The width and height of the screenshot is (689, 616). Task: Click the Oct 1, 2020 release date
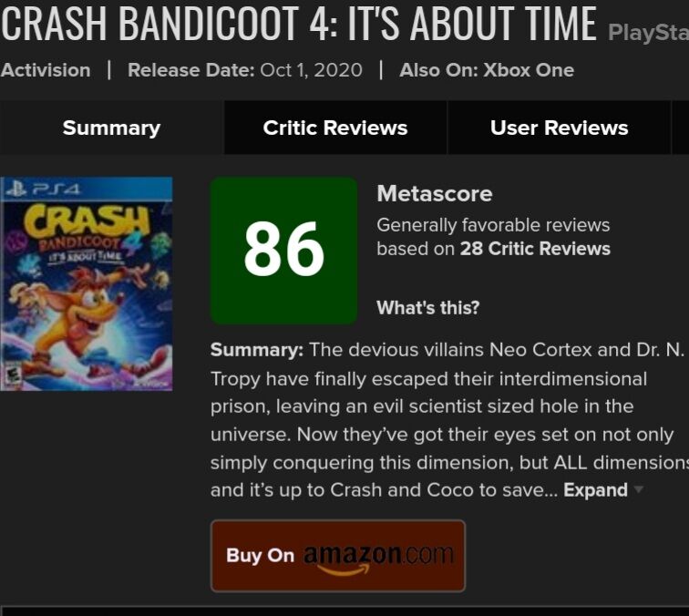point(311,70)
